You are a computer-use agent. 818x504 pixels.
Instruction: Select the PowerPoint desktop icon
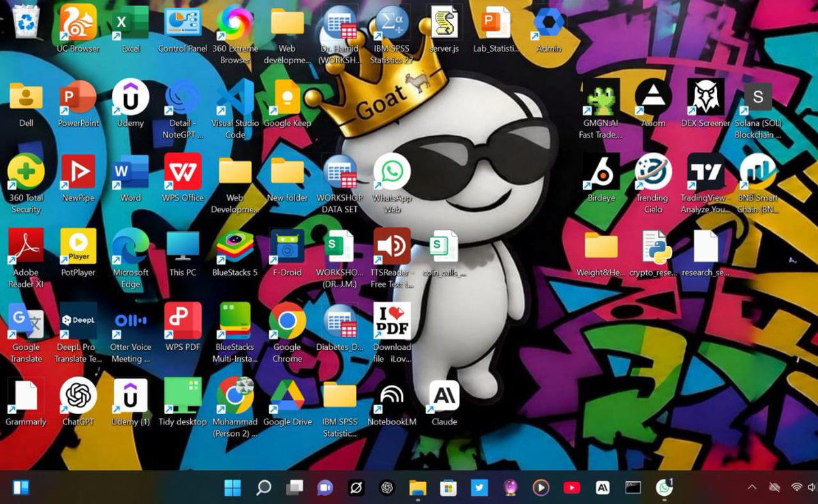[x=78, y=97]
